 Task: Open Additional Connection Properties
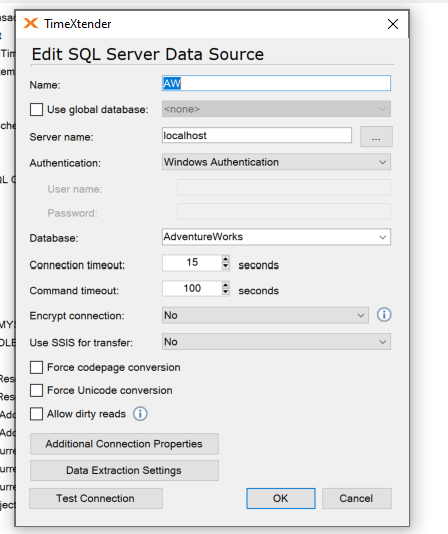124,444
